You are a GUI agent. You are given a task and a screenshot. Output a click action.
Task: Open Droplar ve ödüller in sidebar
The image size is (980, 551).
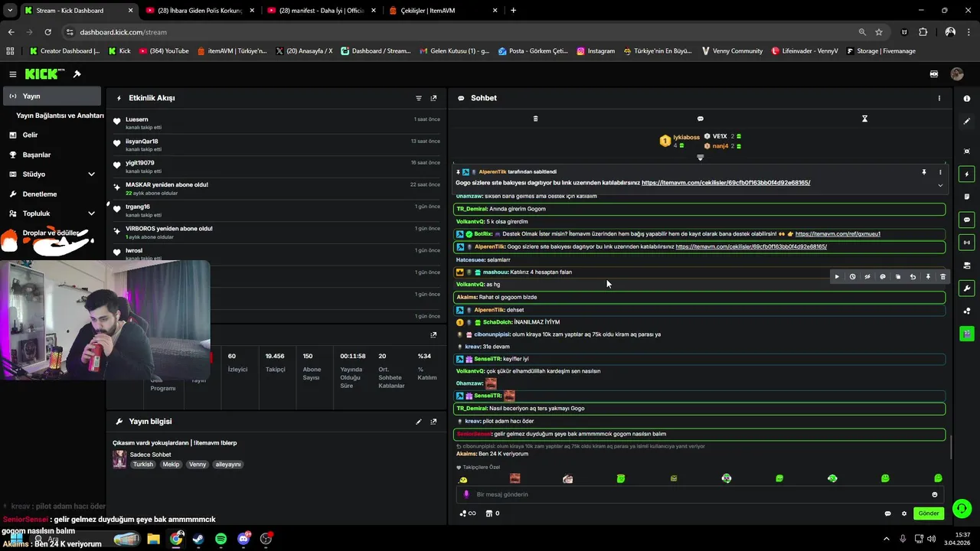pyautogui.click(x=51, y=233)
